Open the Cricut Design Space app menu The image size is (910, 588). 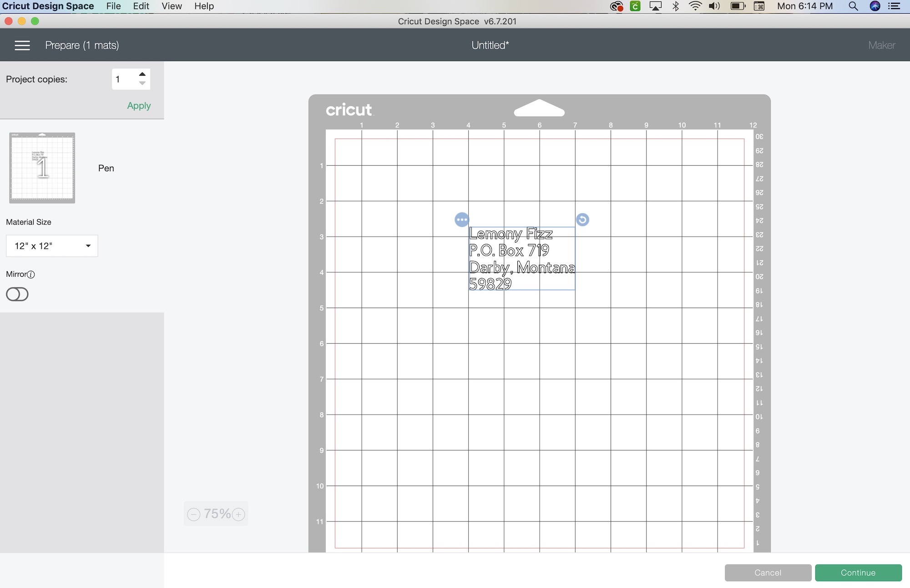pos(48,6)
